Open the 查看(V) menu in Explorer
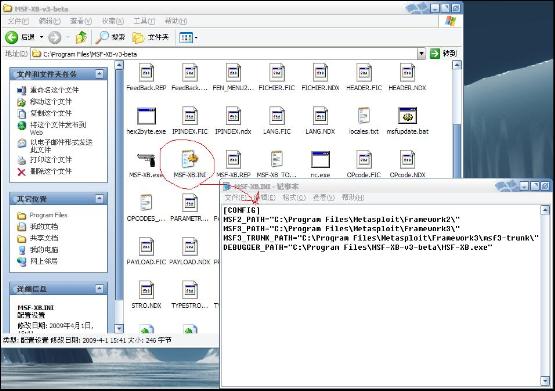 [x=81, y=21]
